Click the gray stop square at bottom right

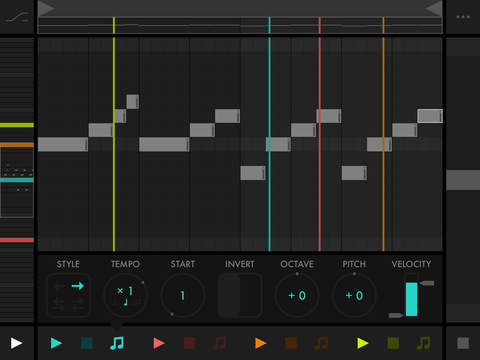pyautogui.click(x=463, y=343)
